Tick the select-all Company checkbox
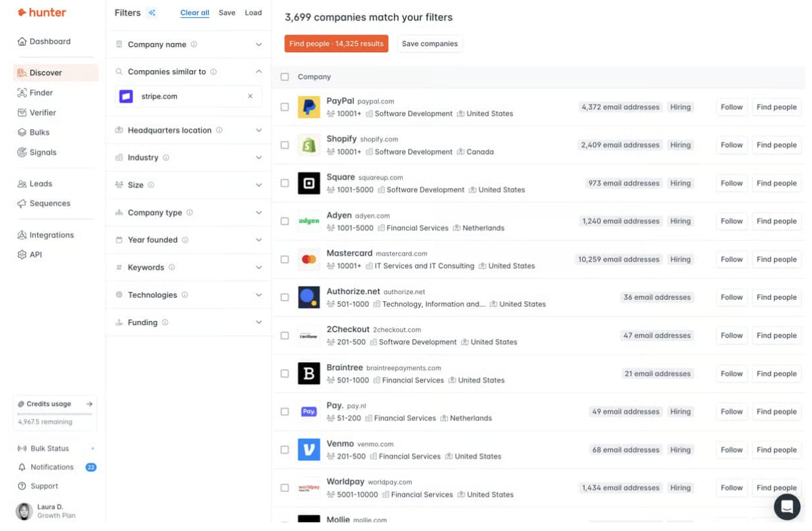The width and height of the screenshot is (812, 531). coord(285,77)
